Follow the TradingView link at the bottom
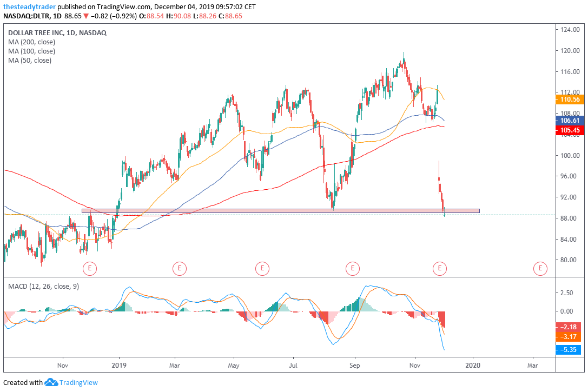 coord(78,382)
